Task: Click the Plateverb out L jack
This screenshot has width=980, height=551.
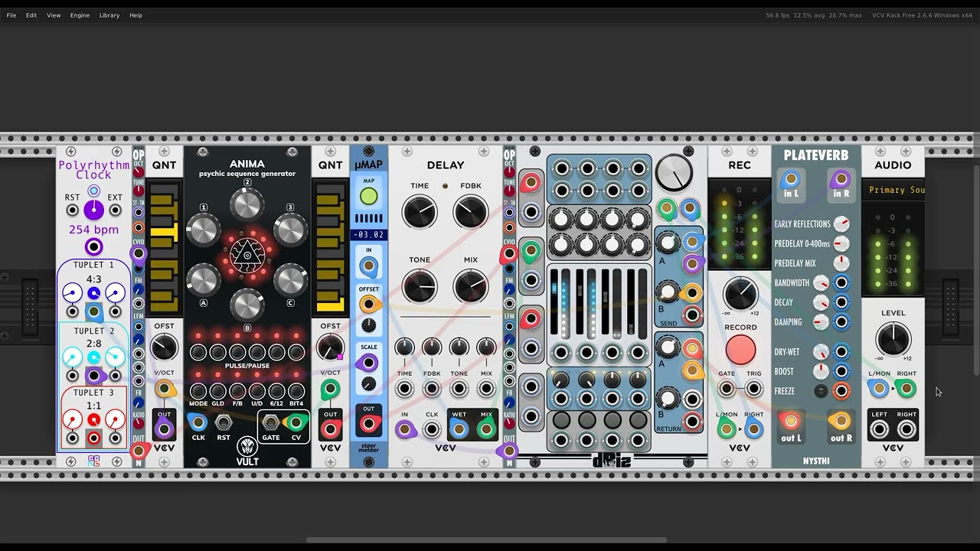Action: pyautogui.click(x=791, y=422)
